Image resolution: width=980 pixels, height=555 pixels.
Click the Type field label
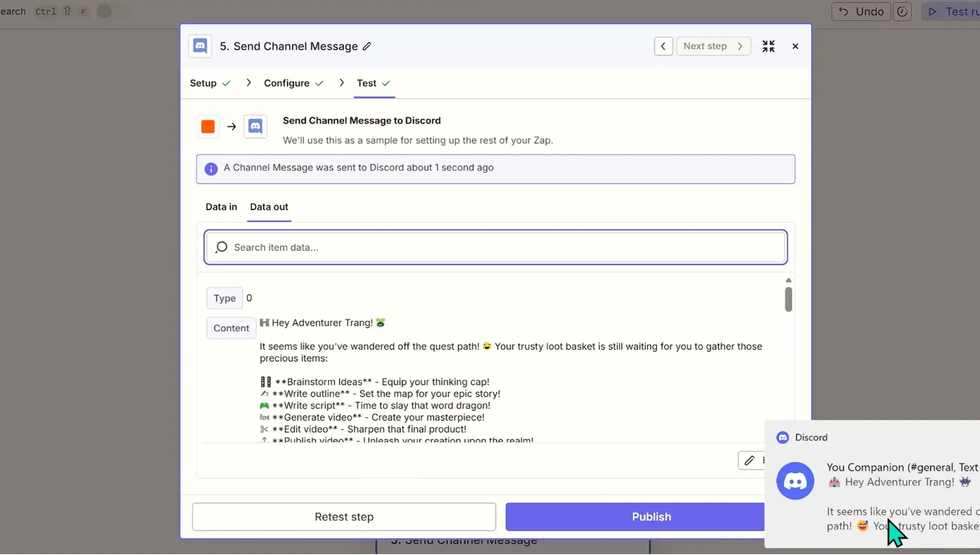[224, 299]
